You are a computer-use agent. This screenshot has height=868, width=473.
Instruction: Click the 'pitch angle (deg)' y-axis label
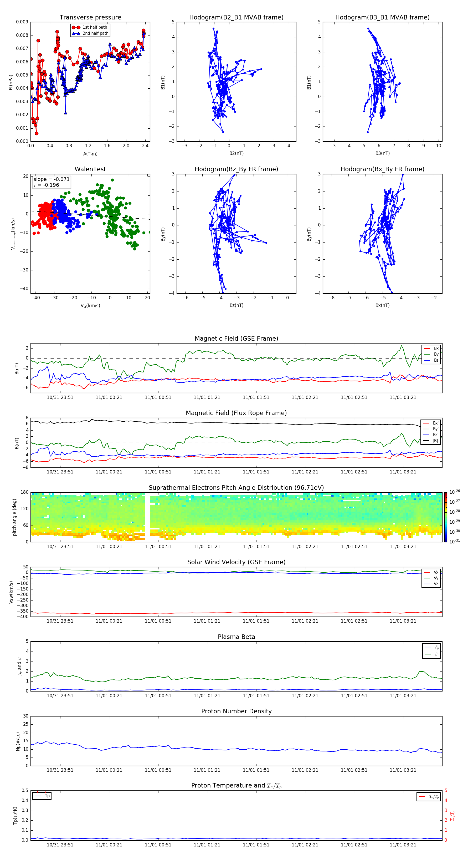click(x=14, y=517)
